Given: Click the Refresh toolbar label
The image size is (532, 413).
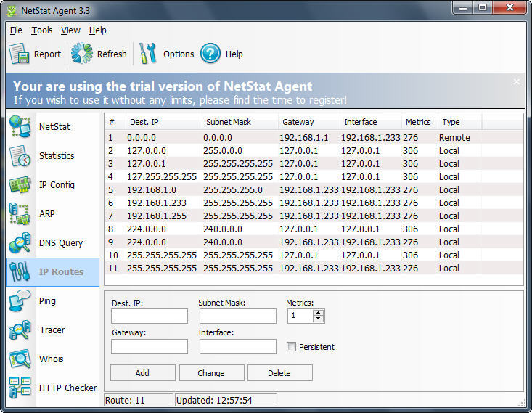Looking at the screenshot, I should point(112,54).
